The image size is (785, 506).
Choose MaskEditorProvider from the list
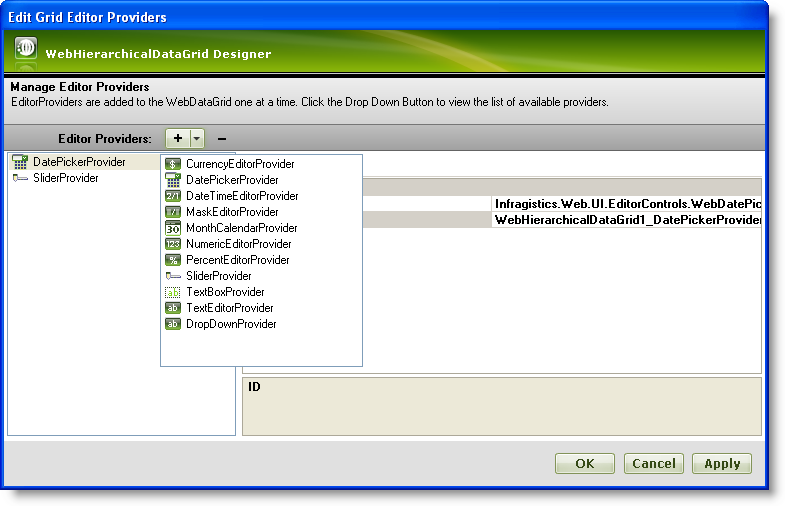click(232, 212)
